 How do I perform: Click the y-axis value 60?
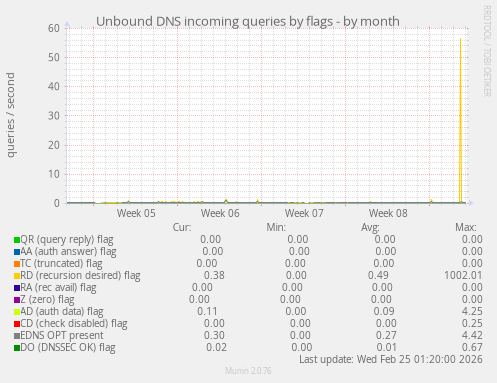click(54, 28)
